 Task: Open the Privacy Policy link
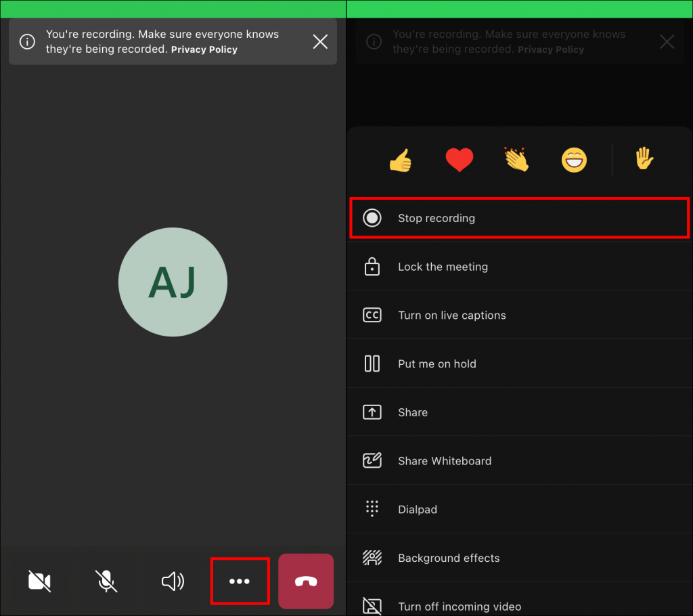[204, 49]
